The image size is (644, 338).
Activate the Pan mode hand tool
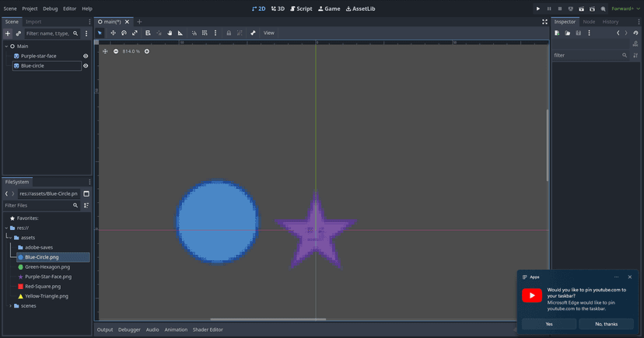click(170, 33)
